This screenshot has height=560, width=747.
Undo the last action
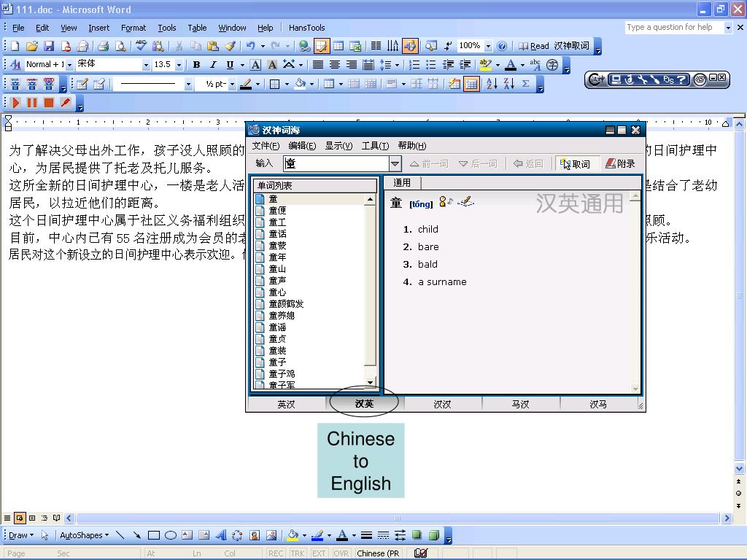[250, 46]
